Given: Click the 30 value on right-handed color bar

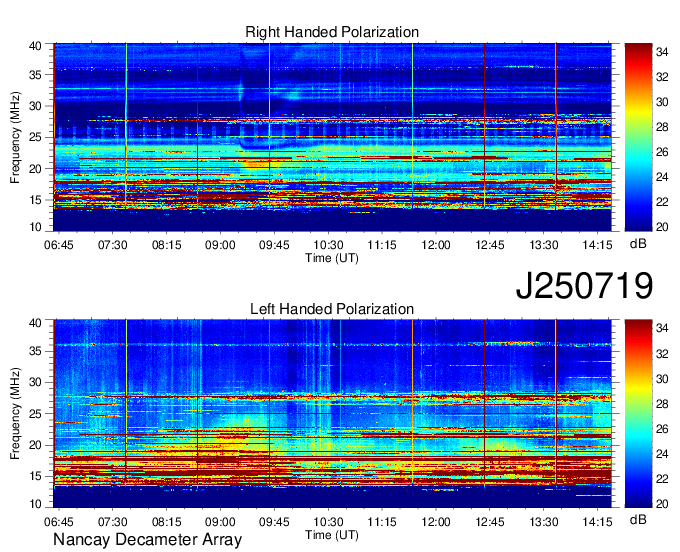Looking at the screenshot, I should pyautogui.click(x=662, y=102).
